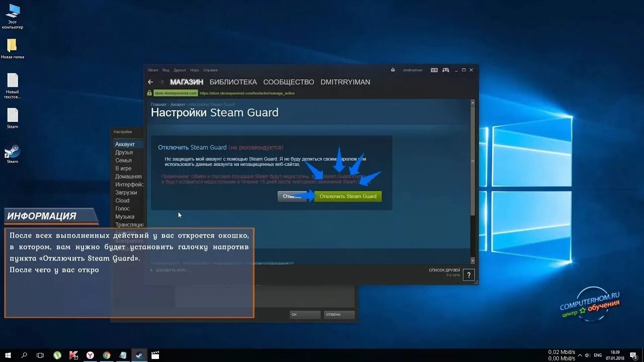The image size is (644, 362).
Task: Click the Настройки Steam Guard breadcrumb
Action: tap(212, 105)
